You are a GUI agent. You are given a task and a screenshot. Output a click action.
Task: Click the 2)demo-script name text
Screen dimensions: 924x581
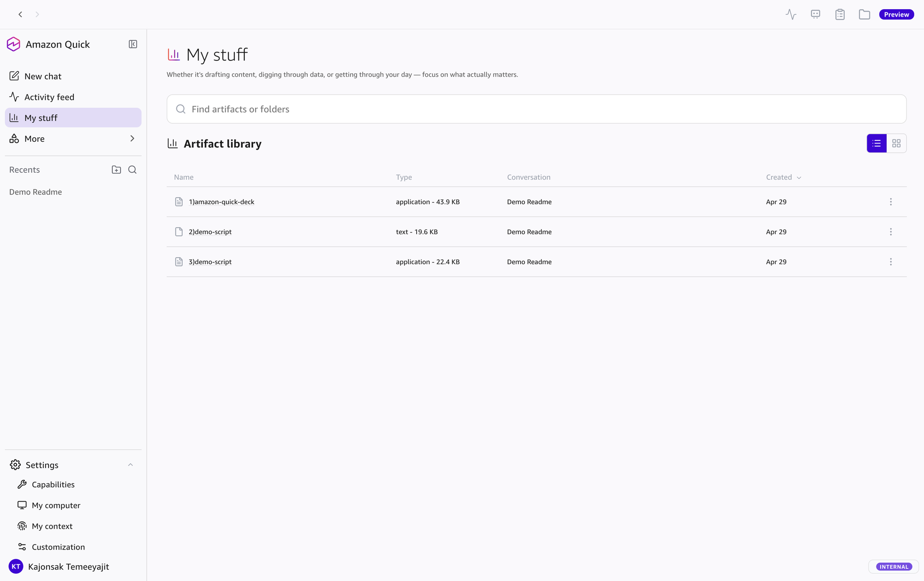[210, 232]
